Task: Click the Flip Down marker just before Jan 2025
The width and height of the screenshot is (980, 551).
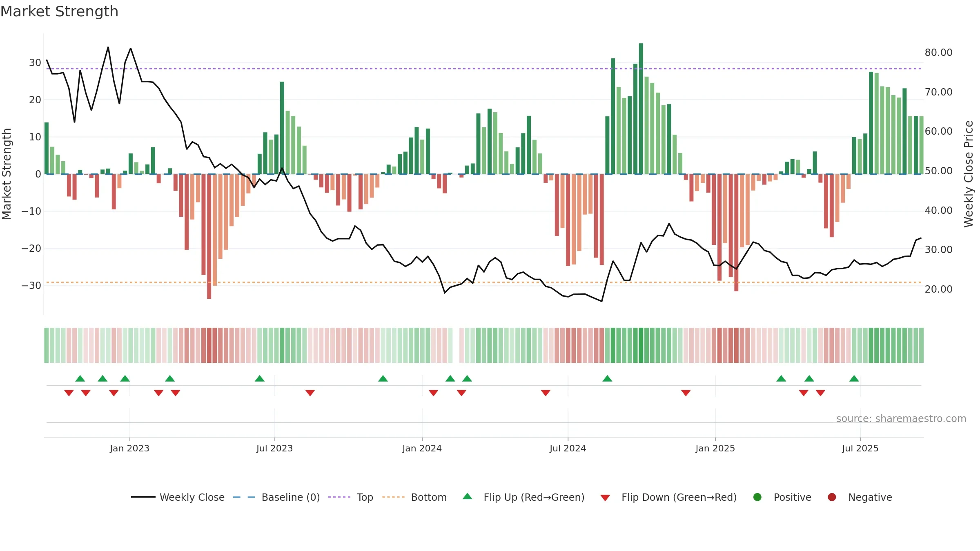Action: pos(686,393)
